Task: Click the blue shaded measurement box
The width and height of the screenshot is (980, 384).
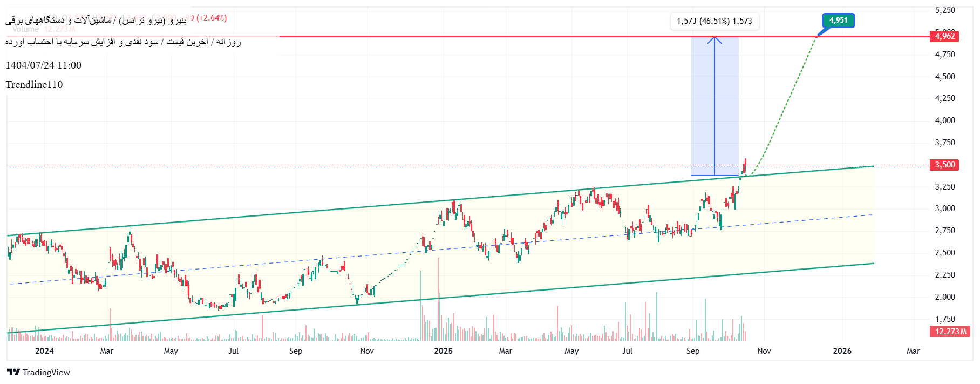Action: (702, 108)
